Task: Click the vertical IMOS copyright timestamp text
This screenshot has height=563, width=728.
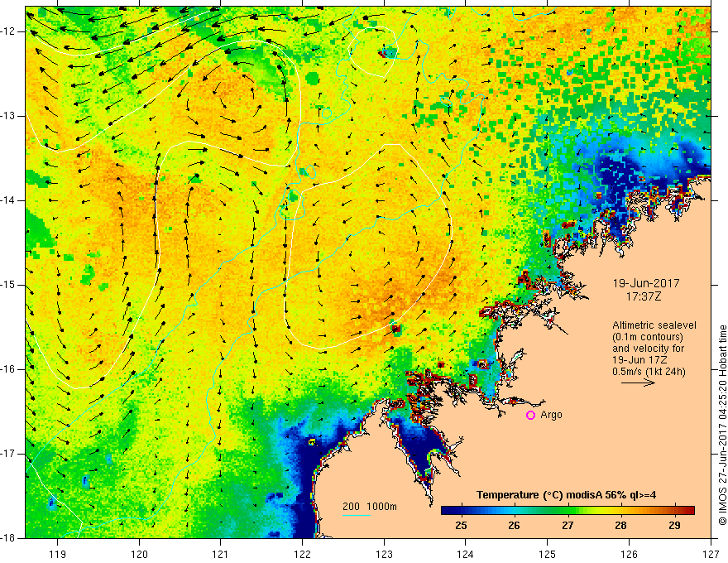Action: point(722,425)
